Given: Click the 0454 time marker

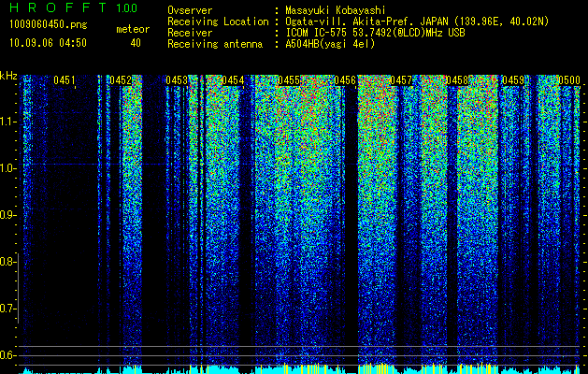Looking at the screenshot, I should (233, 80).
